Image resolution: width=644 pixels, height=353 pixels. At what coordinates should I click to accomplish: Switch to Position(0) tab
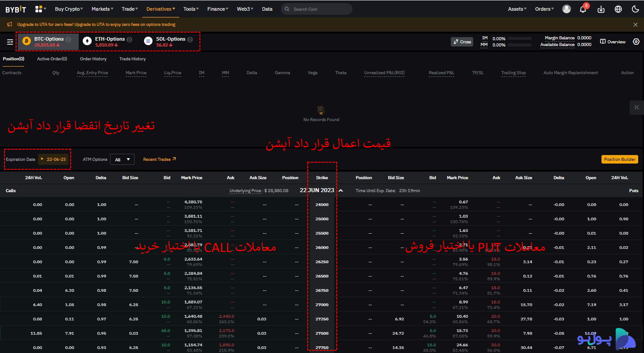(13, 59)
